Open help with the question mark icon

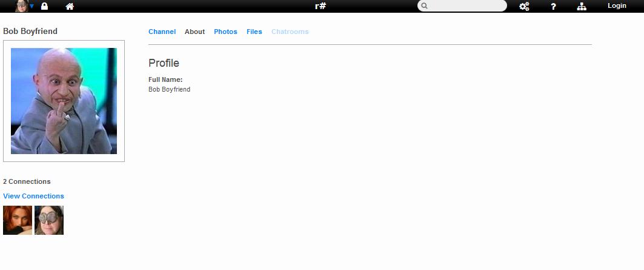tap(553, 6)
